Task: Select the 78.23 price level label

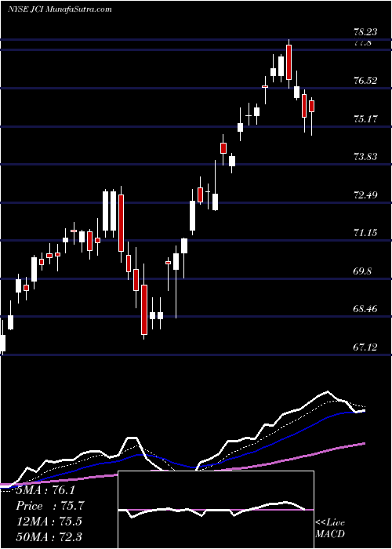Action: point(365,32)
